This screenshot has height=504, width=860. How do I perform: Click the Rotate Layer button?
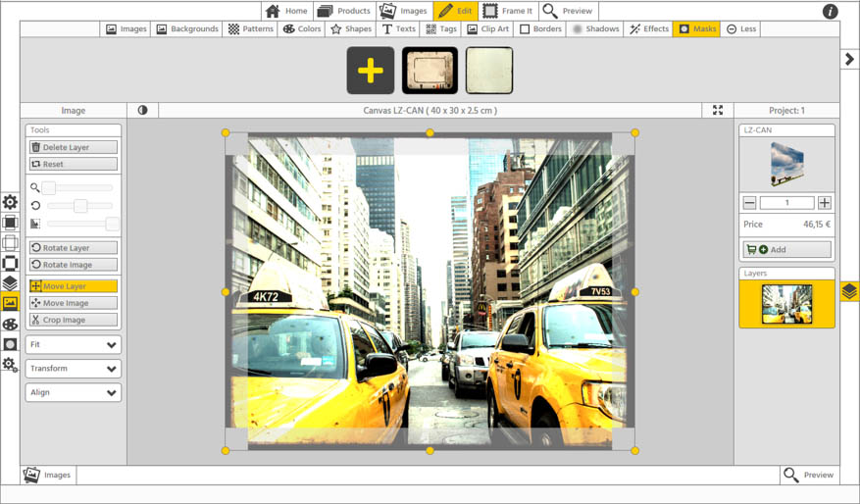(x=73, y=248)
